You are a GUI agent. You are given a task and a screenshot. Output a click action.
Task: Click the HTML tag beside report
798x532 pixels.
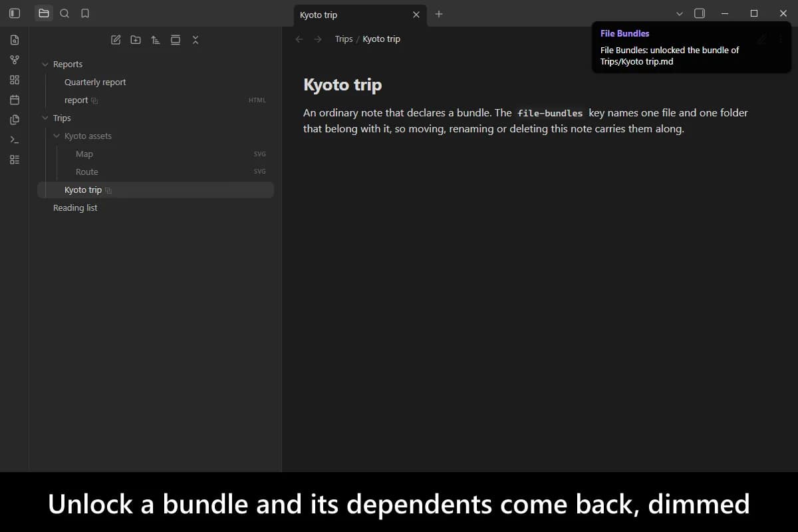(257, 100)
